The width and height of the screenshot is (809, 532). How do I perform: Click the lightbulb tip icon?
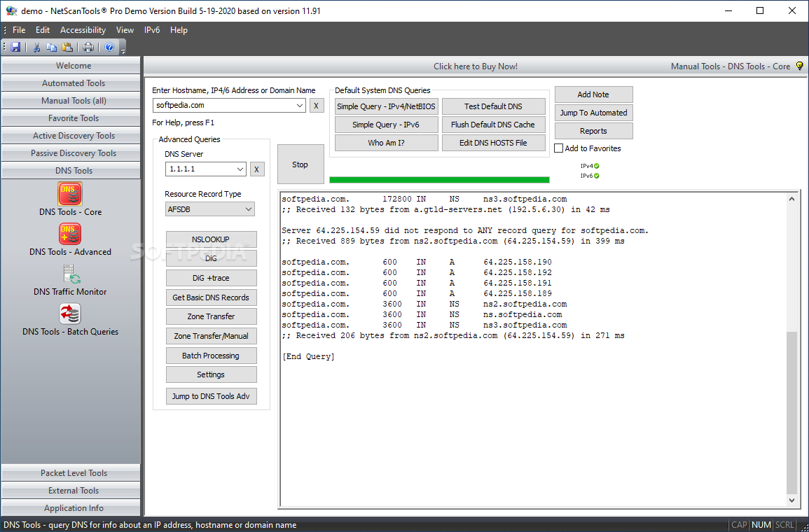coord(799,66)
